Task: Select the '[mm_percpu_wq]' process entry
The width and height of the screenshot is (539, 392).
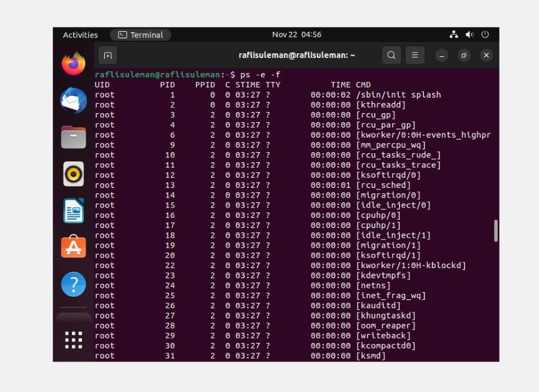Action: point(391,145)
